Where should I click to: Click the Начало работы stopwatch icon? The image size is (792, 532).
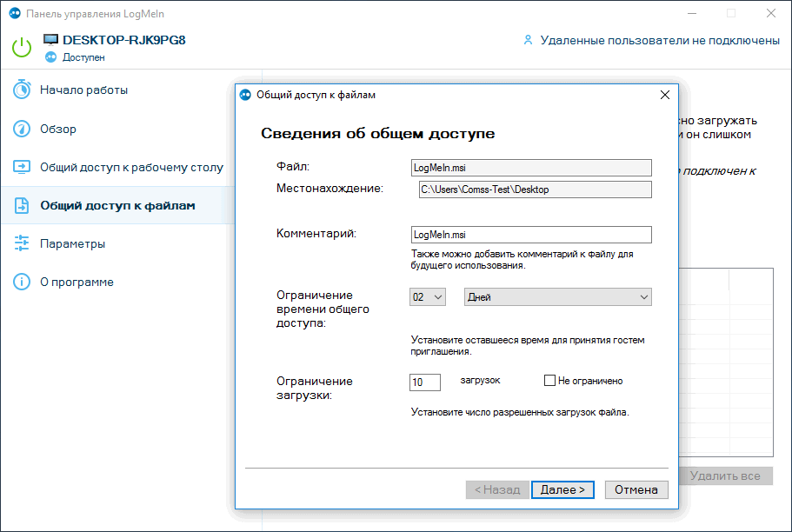[22, 90]
